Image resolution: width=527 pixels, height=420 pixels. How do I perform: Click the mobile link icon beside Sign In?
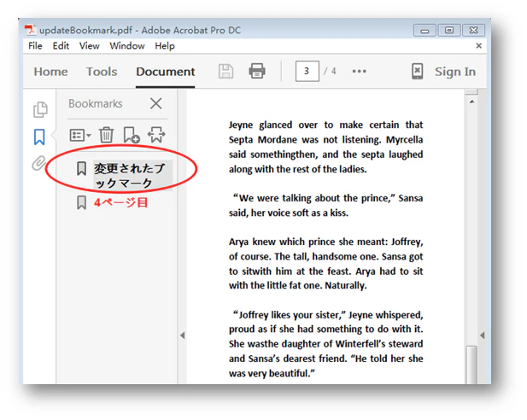coord(417,71)
